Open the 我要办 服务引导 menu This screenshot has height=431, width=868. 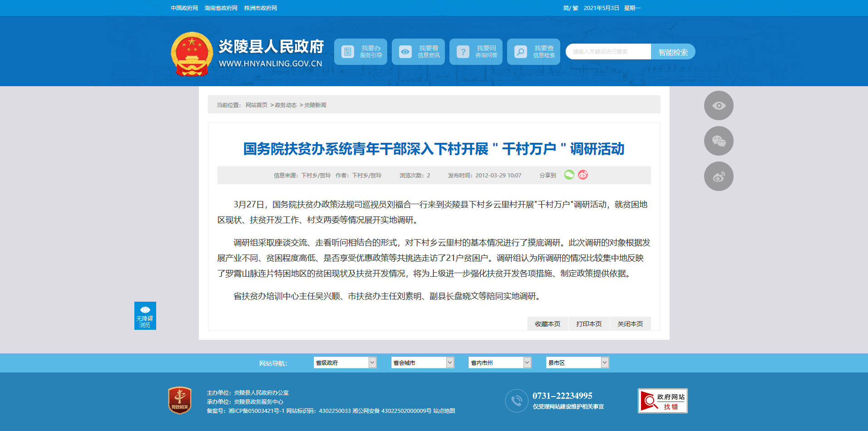[360, 52]
